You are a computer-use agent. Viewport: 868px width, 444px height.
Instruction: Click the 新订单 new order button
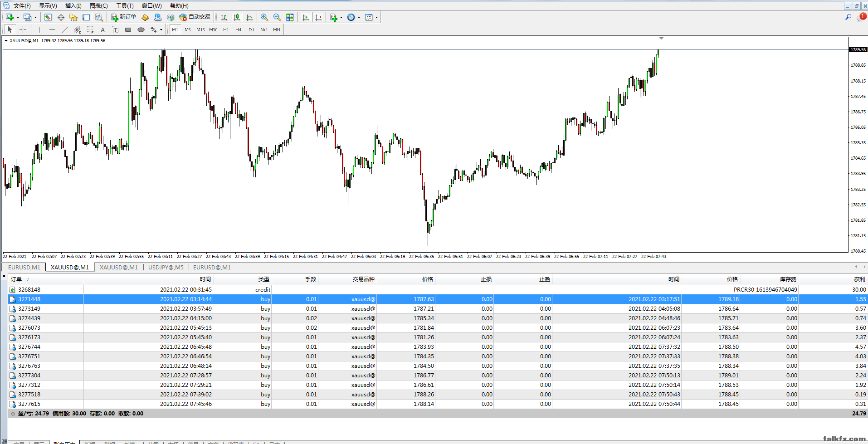(124, 17)
